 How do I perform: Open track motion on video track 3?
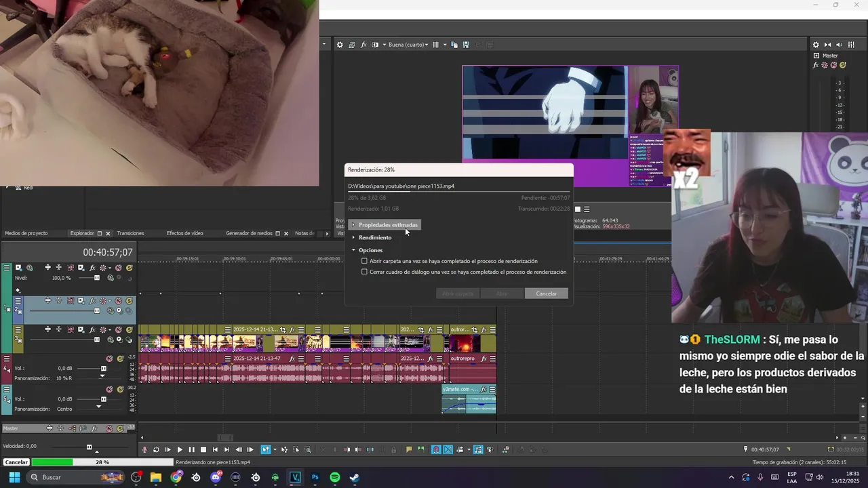[81, 330]
